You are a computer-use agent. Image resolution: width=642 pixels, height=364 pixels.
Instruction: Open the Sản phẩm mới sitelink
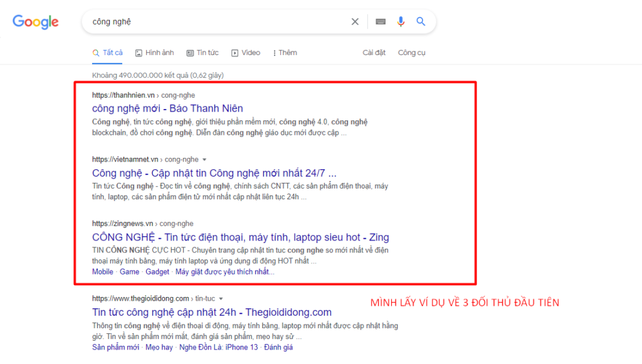point(115,348)
